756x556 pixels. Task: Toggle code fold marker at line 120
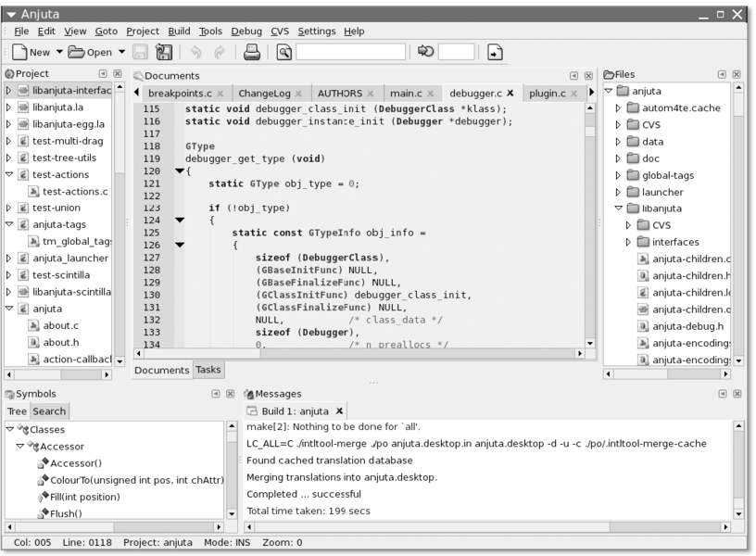(179, 172)
